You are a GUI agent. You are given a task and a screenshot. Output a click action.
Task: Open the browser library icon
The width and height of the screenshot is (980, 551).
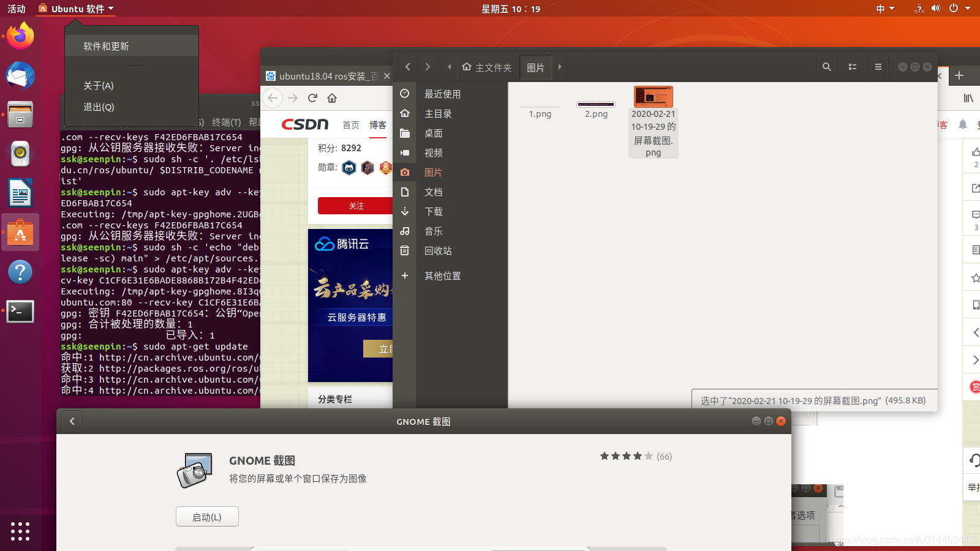pos(968,98)
